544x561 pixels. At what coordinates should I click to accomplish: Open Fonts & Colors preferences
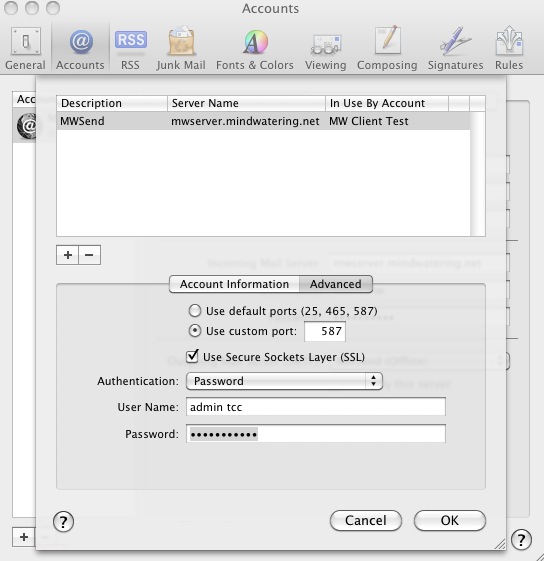(x=255, y=48)
